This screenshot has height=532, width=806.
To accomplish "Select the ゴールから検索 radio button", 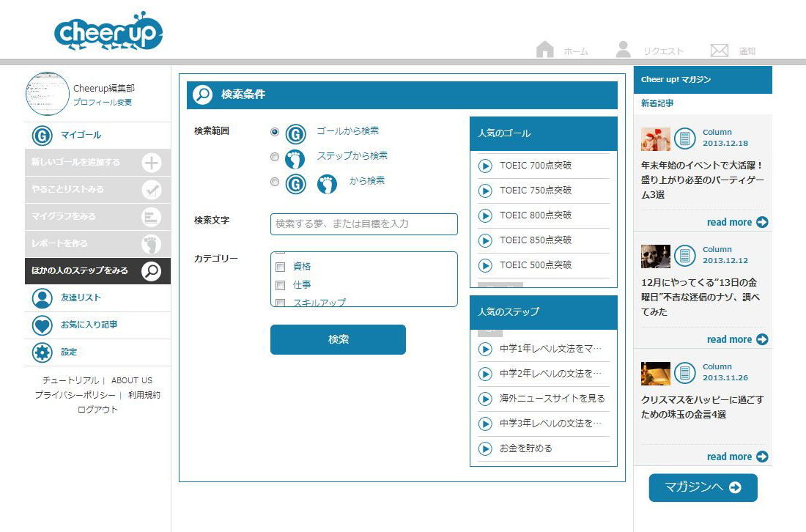I will click(275, 133).
